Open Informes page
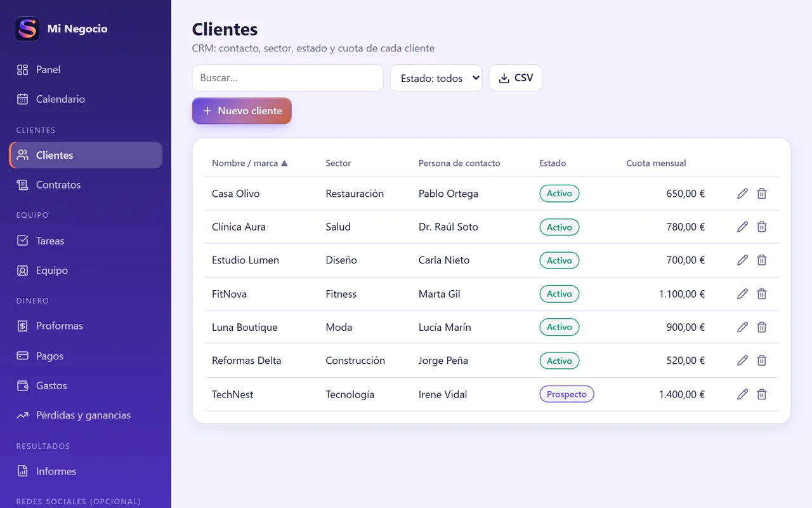Image resolution: width=812 pixels, height=508 pixels. pyautogui.click(x=86, y=471)
